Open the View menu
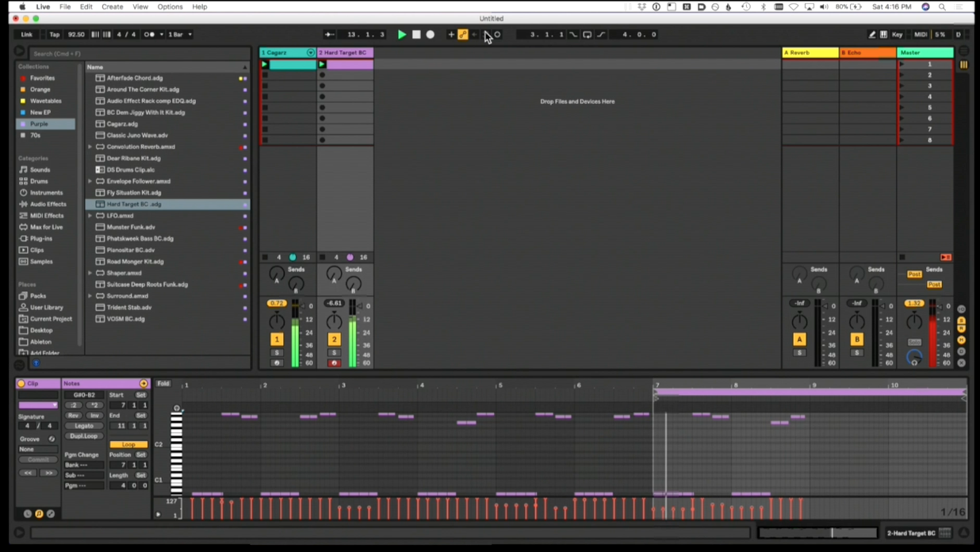This screenshot has width=980, height=552. [x=140, y=6]
